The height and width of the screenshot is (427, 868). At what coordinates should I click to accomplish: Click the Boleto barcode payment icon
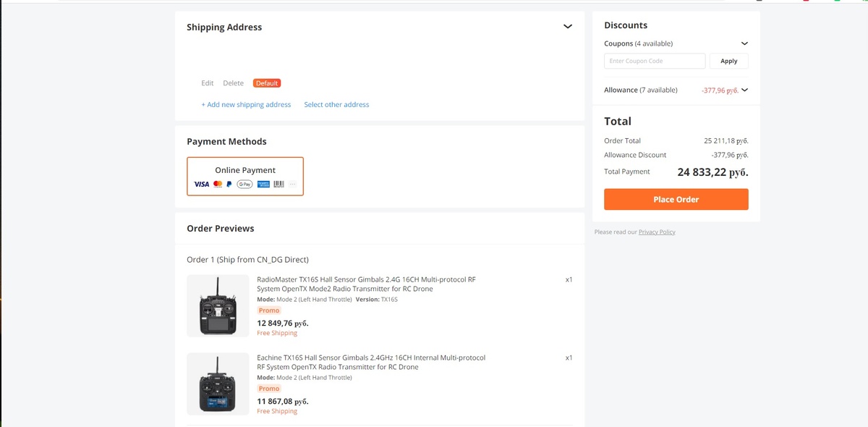[278, 185]
